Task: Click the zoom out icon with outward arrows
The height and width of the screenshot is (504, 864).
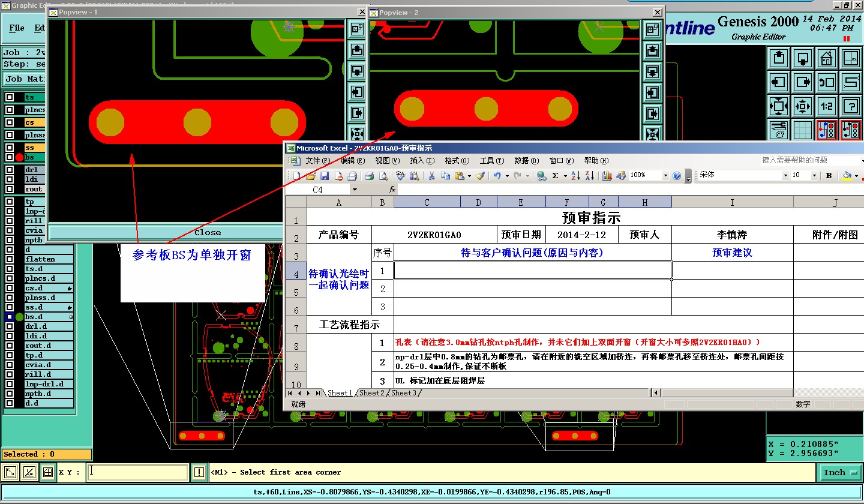Action: click(803, 106)
